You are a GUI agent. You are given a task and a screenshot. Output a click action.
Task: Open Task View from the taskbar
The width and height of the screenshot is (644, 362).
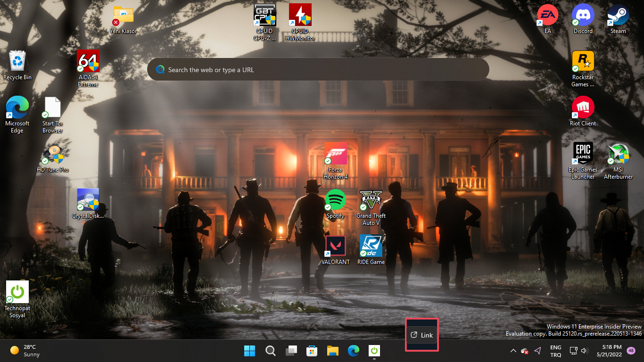tap(291, 351)
